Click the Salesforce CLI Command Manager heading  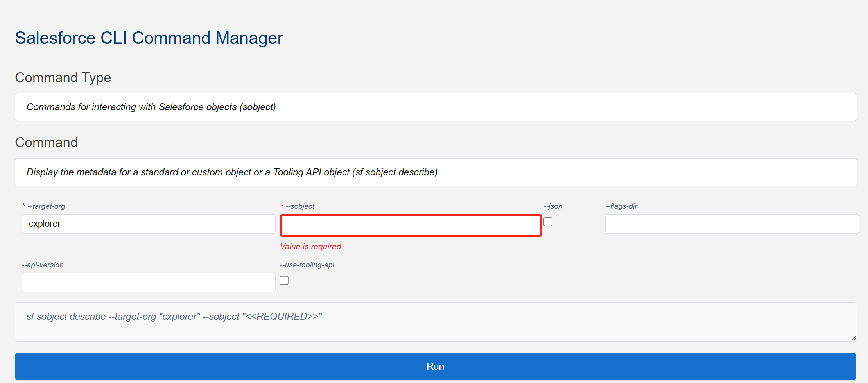click(149, 38)
